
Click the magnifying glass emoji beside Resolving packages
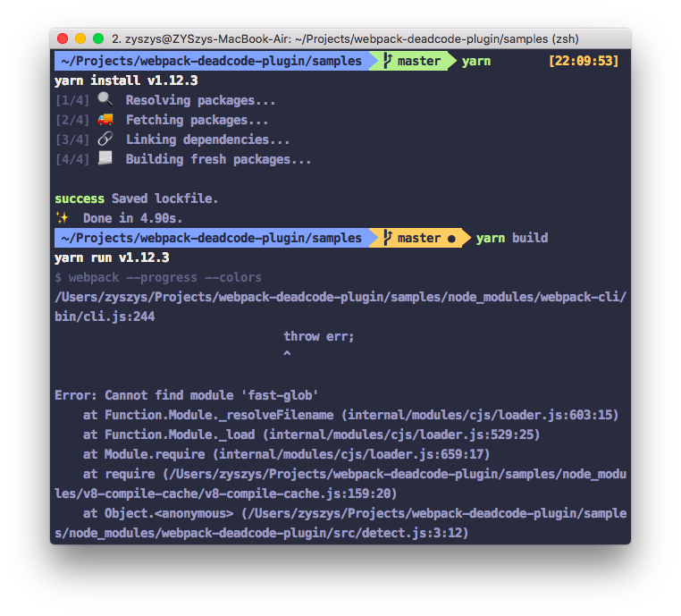[x=105, y=99]
